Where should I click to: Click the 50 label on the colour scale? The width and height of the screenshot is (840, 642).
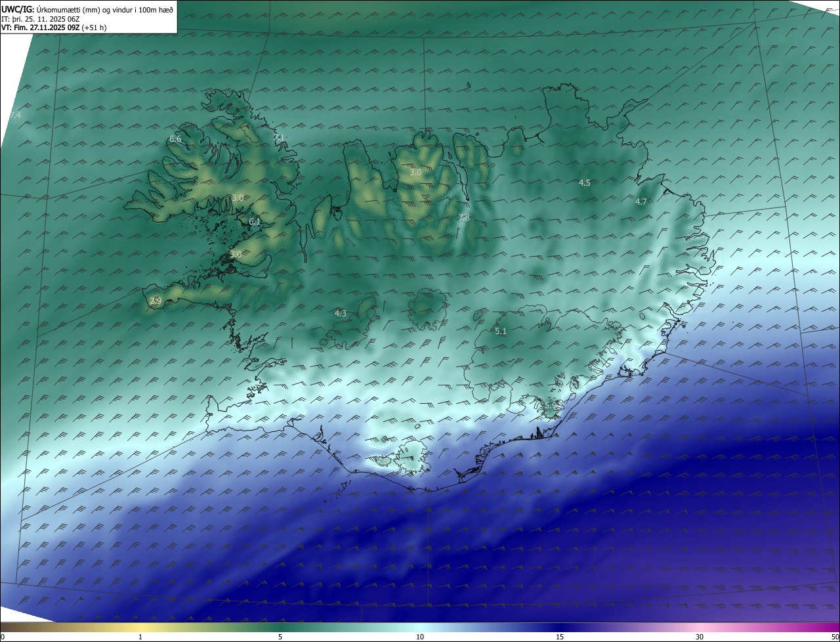(x=835, y=637)
